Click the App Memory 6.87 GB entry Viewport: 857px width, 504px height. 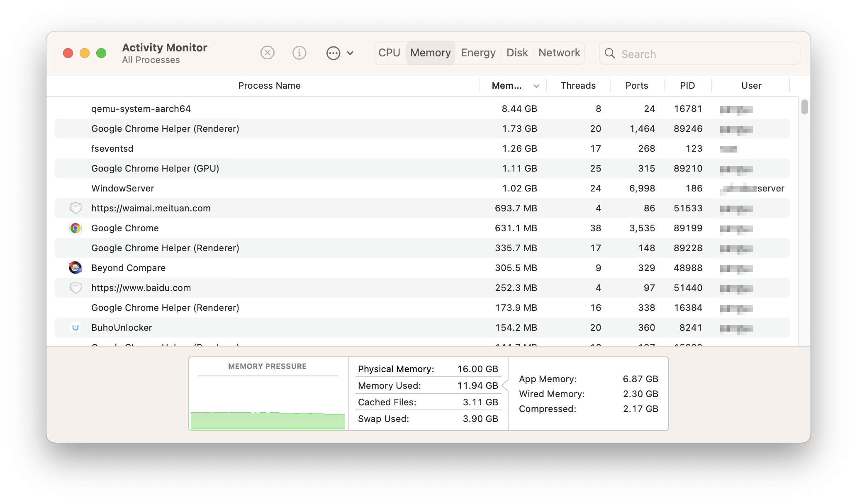(589, 379)
